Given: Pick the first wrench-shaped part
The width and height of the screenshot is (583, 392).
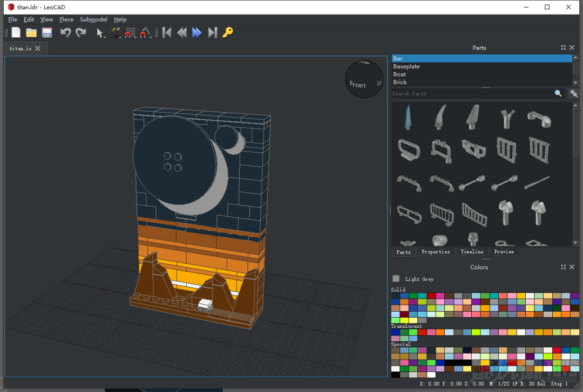Looking at the screenshot, I should click(x=506, y=212).
